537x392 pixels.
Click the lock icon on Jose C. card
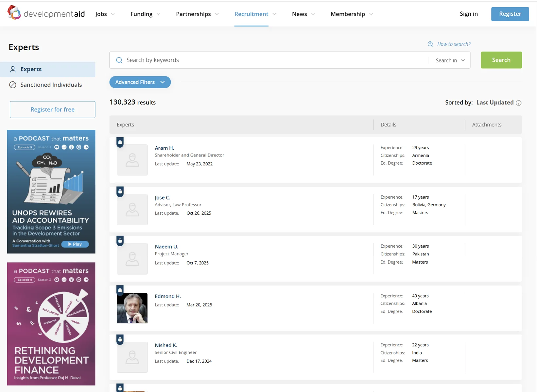120,191
